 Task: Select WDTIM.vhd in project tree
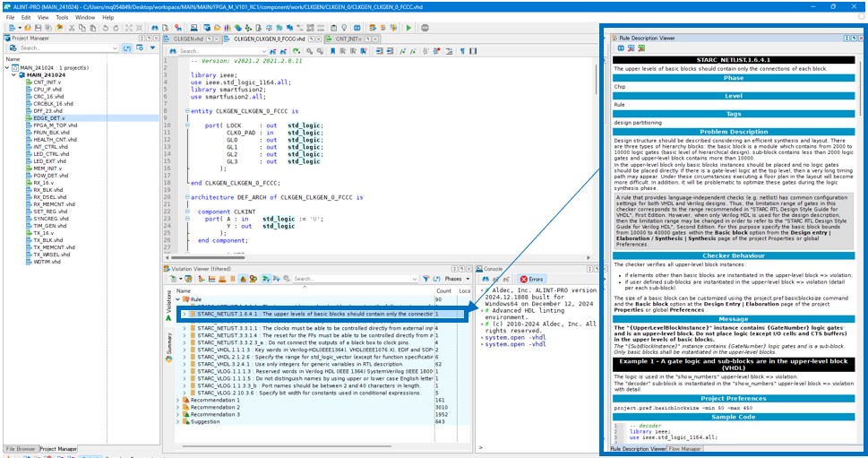pyautogui.click(x=47, y=262)
